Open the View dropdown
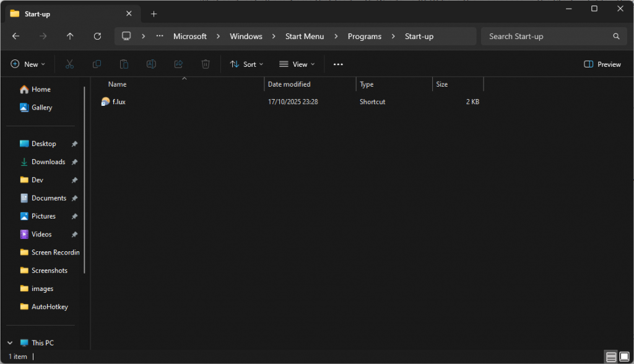Image resolution: width=634 pixels, height=364 pixels. (297, 64)
